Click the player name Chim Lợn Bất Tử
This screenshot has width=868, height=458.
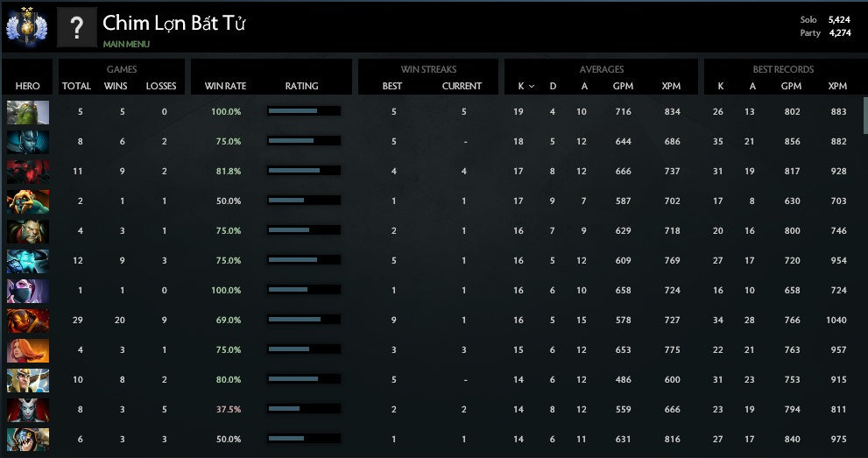[x=173, y=24]
